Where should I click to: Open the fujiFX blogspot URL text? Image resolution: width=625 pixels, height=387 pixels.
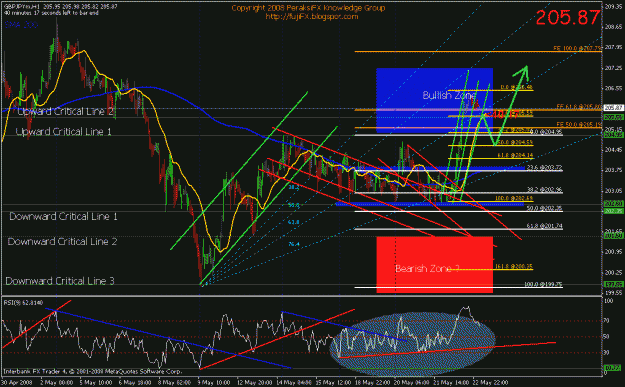(x=312, y=17)
